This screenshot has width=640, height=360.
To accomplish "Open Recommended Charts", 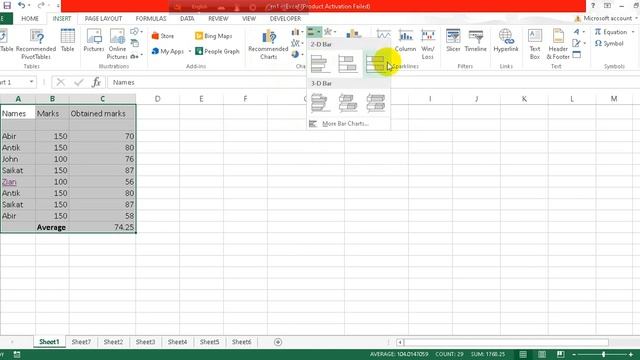I will pyautogui.click(x=268, y=44).
